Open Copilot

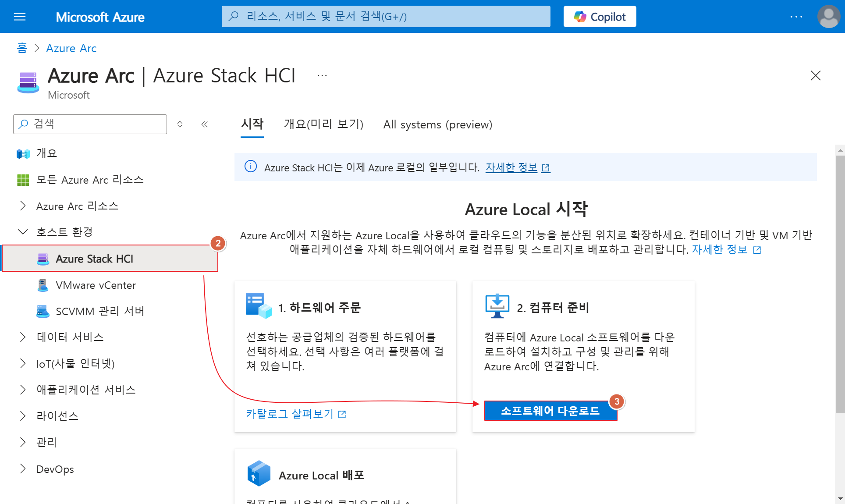pyautogui.click(x=600, y=17)
